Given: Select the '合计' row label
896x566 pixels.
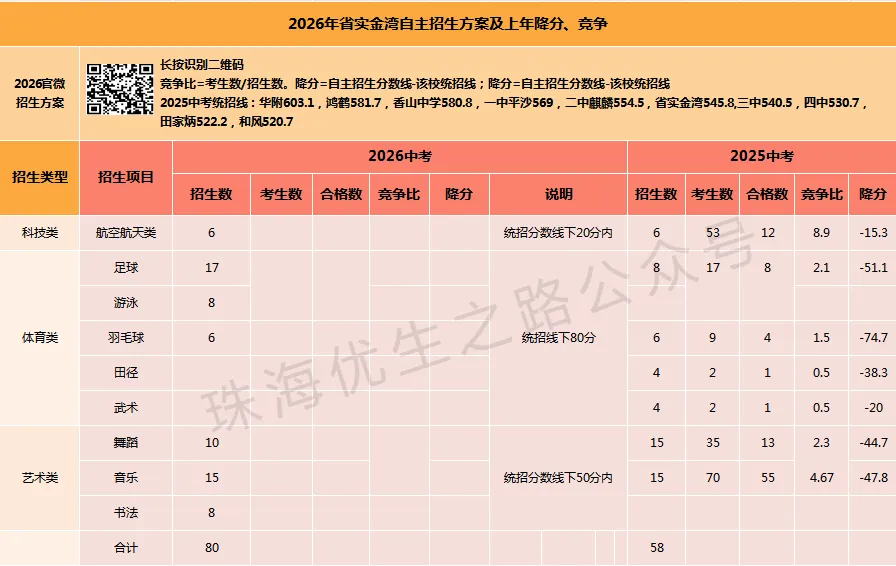Looking at the screenshot, I should 126,548.
